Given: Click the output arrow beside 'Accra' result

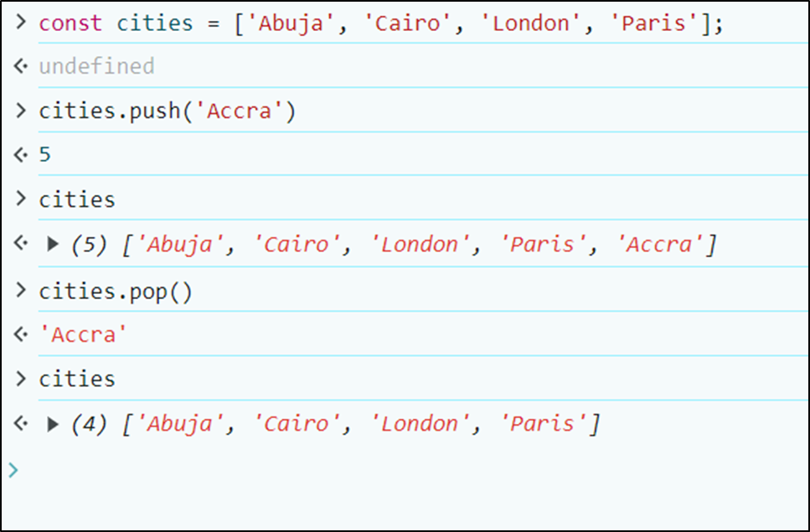Looking at the screenshot, I should (20, 335).
